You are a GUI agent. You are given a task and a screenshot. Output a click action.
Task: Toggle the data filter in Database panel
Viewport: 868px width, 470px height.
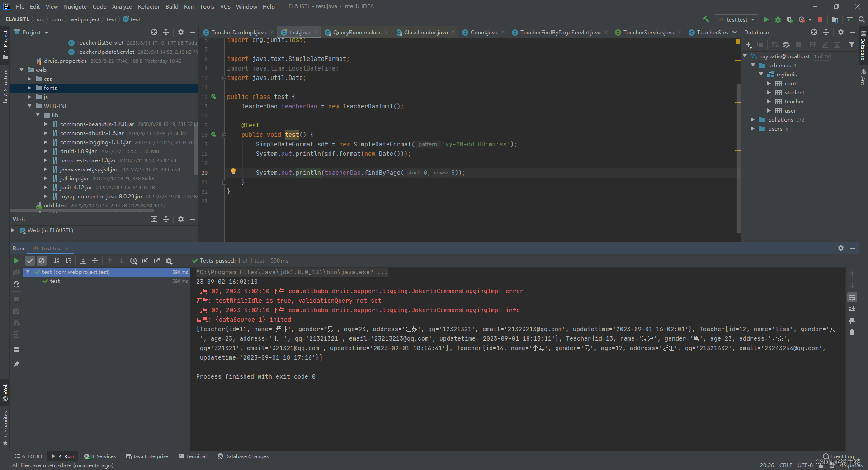852,45
